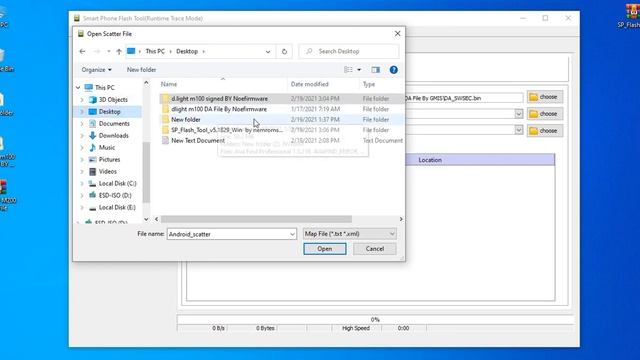Click horizontal scrollbar in file list
Viewport: 640px width, 360px height.
[x=256, y=219]
